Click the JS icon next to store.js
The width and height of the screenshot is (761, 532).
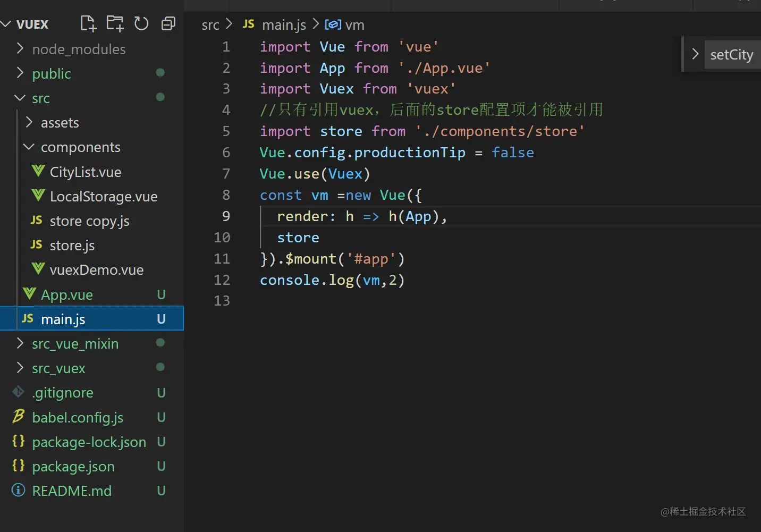(36, 245)
